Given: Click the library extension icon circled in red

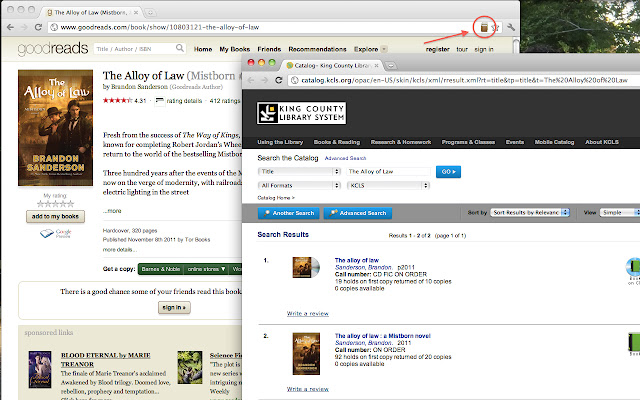Looking at the screenshot, I should 484,26.
